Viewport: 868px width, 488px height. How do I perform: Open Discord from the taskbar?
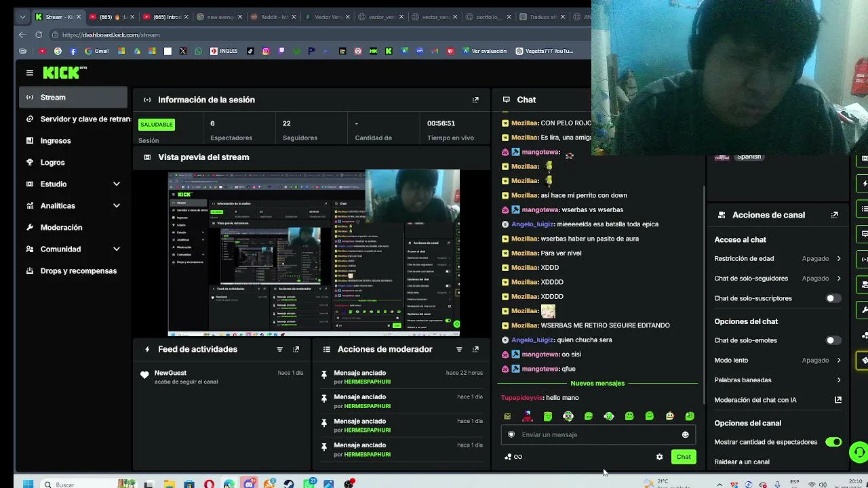250,484
